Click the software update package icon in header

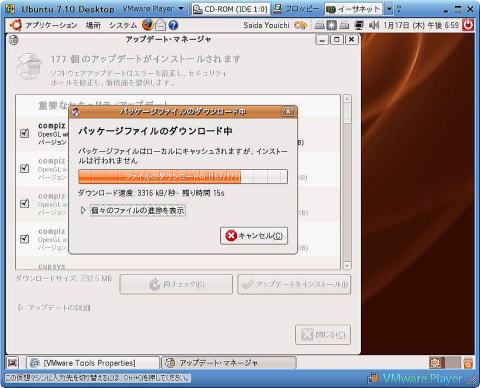pyautogui.click(x=29, y=65)
